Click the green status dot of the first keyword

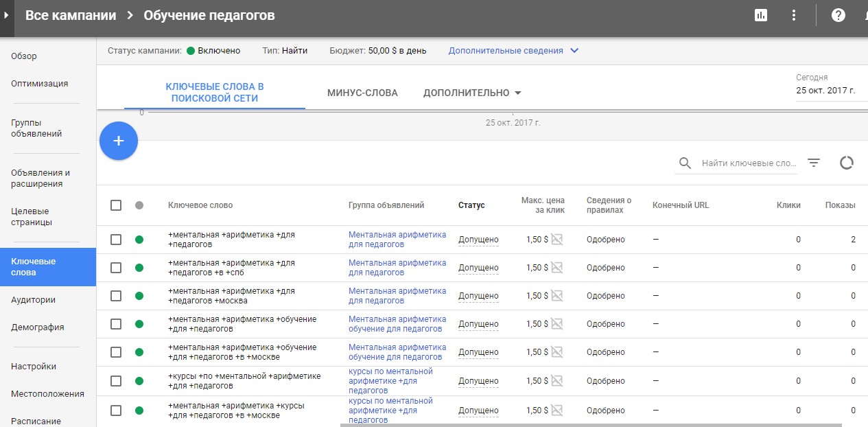pyautogui.click(x=139, y=240)
